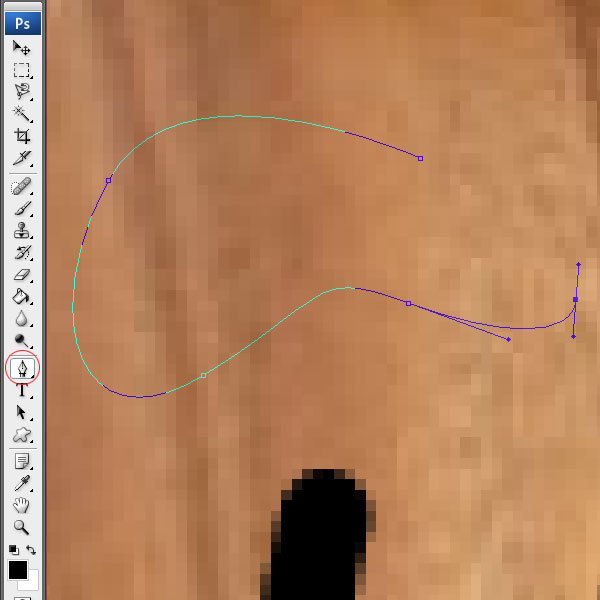
Task: Select the Brush tool
Action: tap(21, 209)
